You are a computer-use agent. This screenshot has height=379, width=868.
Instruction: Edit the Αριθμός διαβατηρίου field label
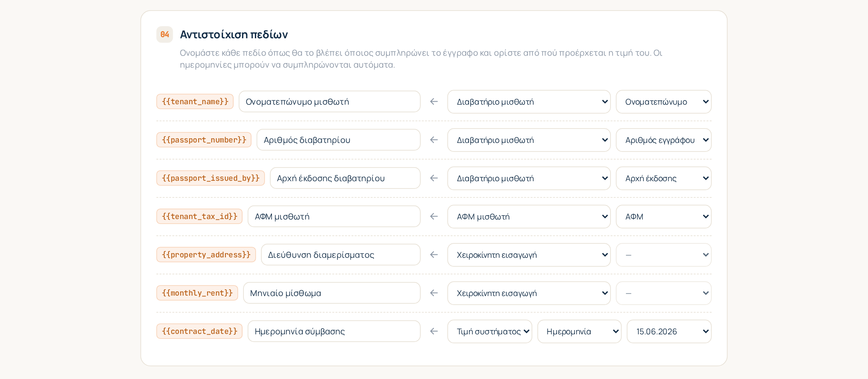[339, 140]
